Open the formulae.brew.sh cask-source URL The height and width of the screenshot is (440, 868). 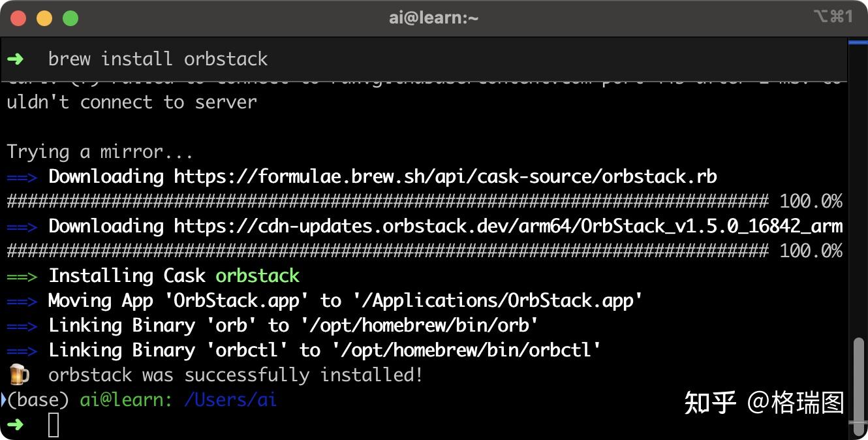pyautogui.click(x=445, y=176)
